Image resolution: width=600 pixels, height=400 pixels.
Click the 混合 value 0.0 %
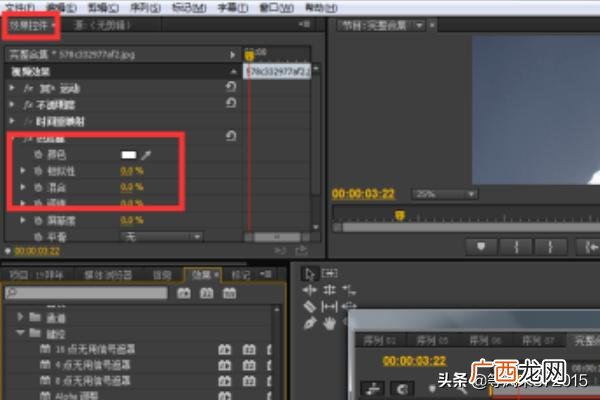[132, 187]
